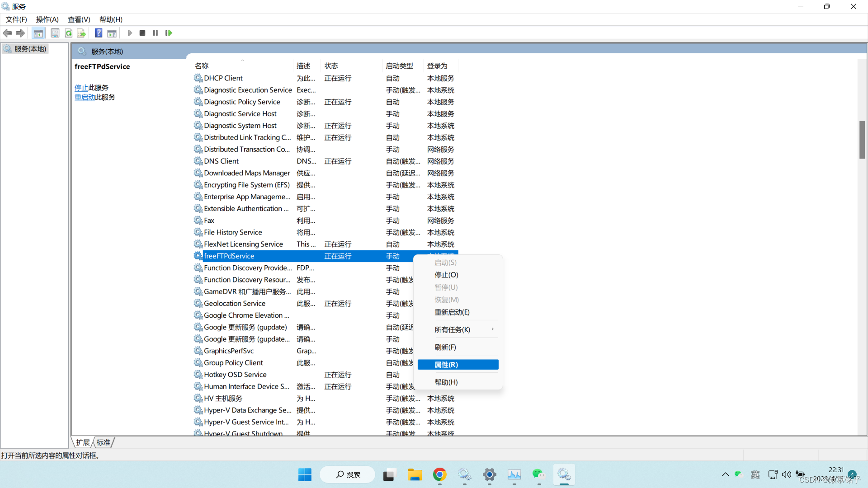Click the Export List toolbar icon
The height and width of the screenshot is (488, 868).
coord(81,33)
